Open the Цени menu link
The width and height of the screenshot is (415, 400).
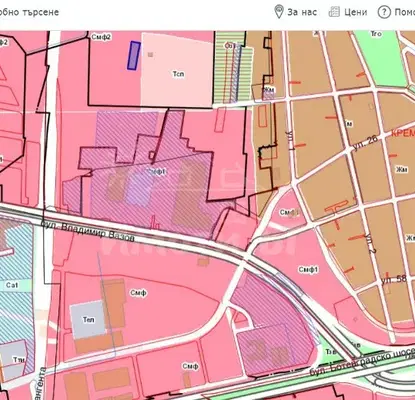click(356, 12)
